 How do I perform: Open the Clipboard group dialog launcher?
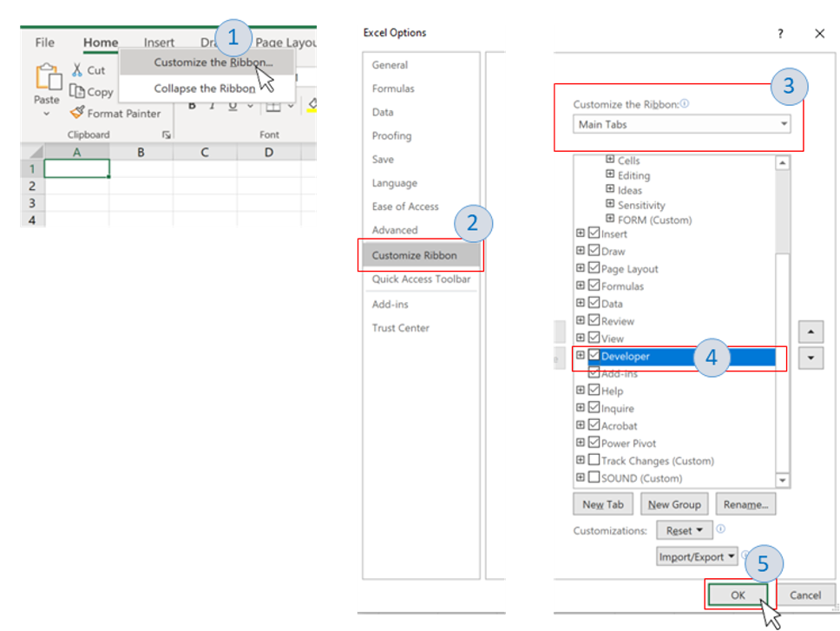click(166, 135)
